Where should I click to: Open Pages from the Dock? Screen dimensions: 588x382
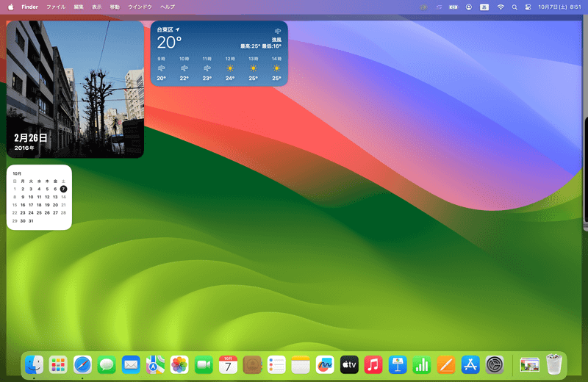[446, 364]
